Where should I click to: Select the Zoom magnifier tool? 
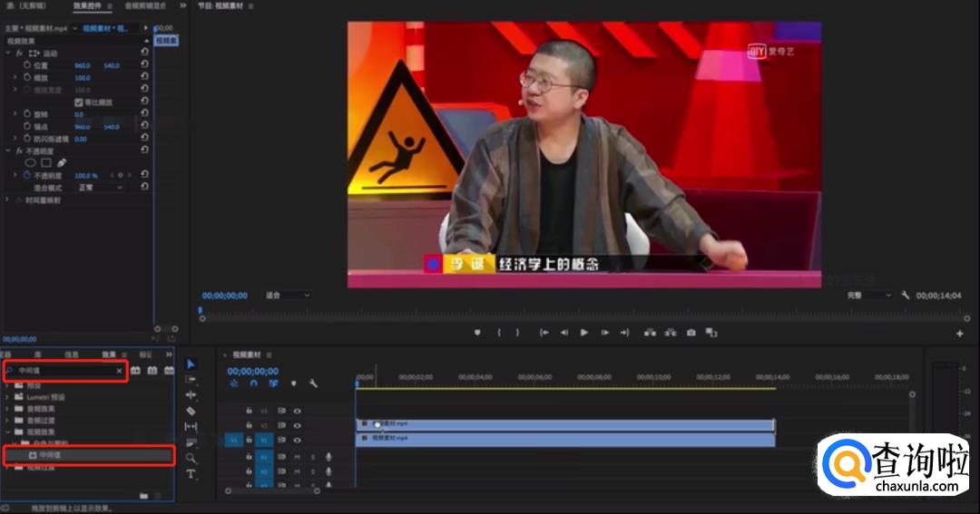191,459
